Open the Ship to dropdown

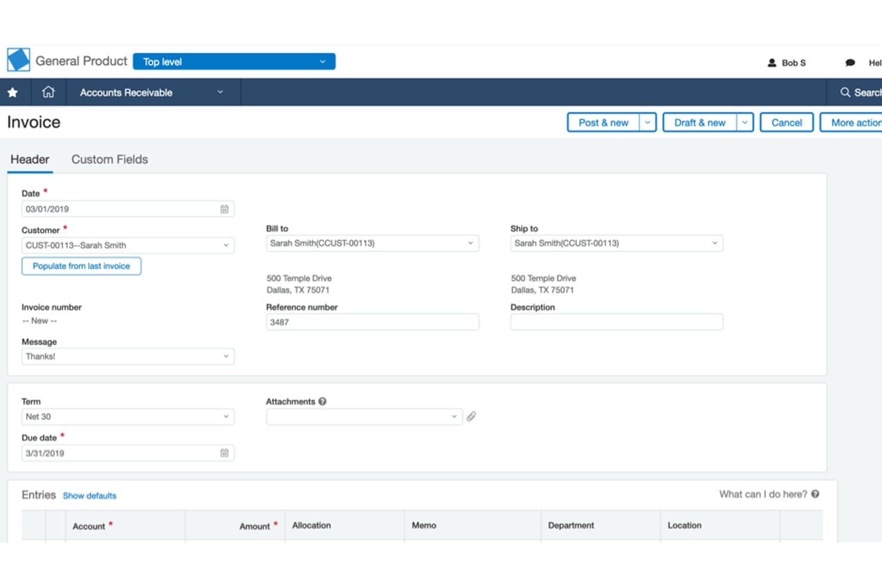(x=617, y=243)
